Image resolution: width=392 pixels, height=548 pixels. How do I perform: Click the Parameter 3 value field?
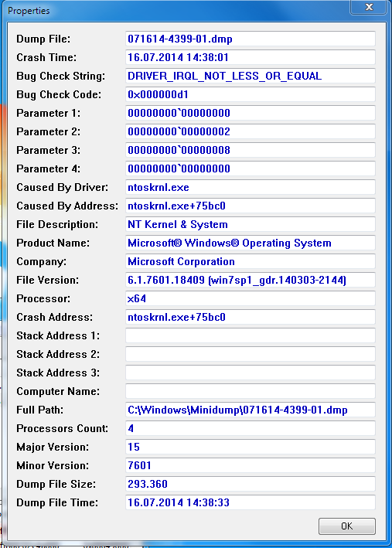[251, 150]
